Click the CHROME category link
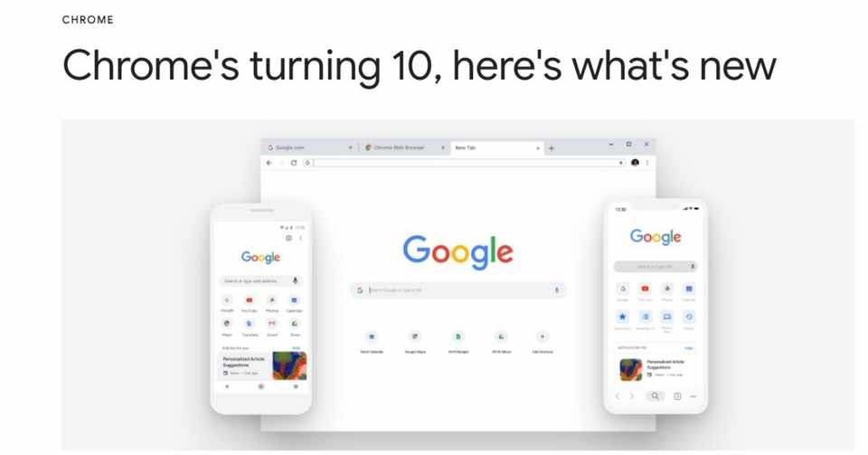Viewport: 868px width, 455px height. (88, 20)
